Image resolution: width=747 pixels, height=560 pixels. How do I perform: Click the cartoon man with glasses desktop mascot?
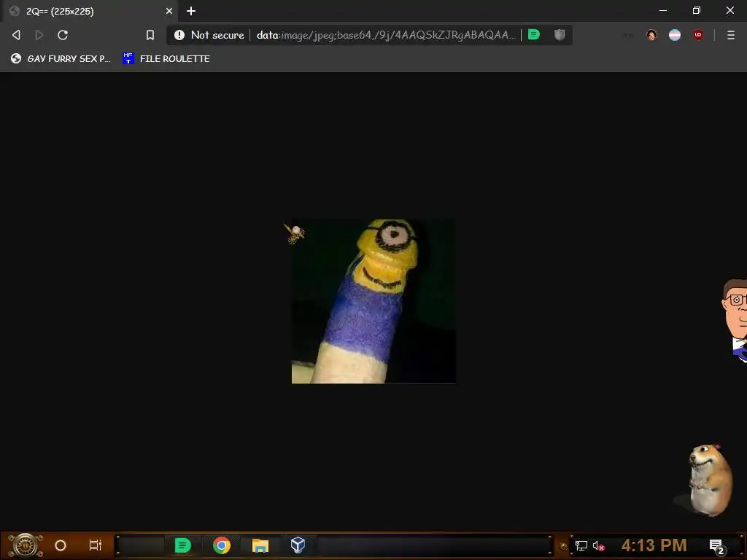click(x=735, y=320)
